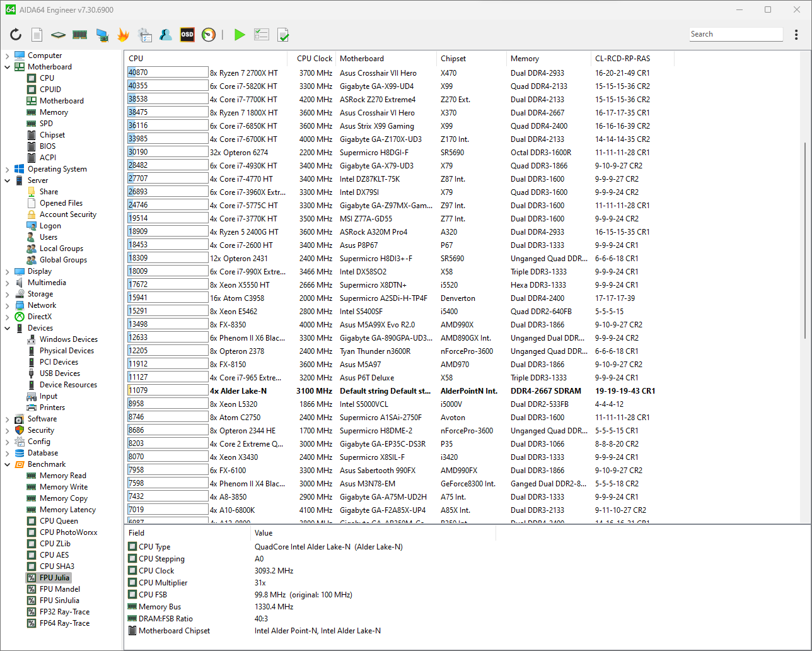
Task: Collapse the Motherboard tree node
Action: coord(7,67)
